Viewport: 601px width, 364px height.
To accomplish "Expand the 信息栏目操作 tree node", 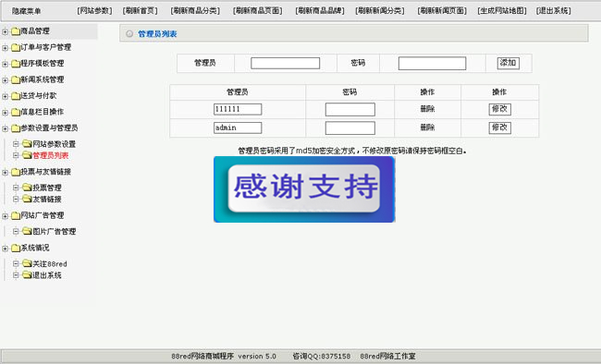I will [5, 113].
